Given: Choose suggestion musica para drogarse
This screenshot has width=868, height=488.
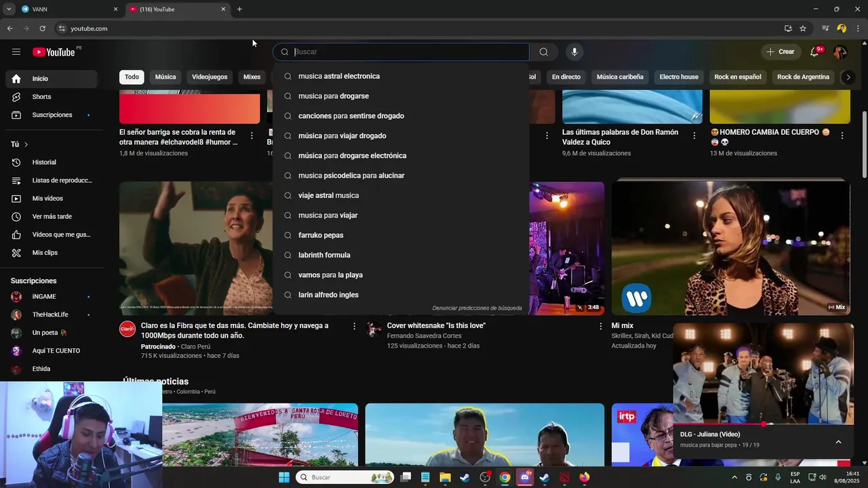Looking at the screenshot, I should tap(401, 96).
